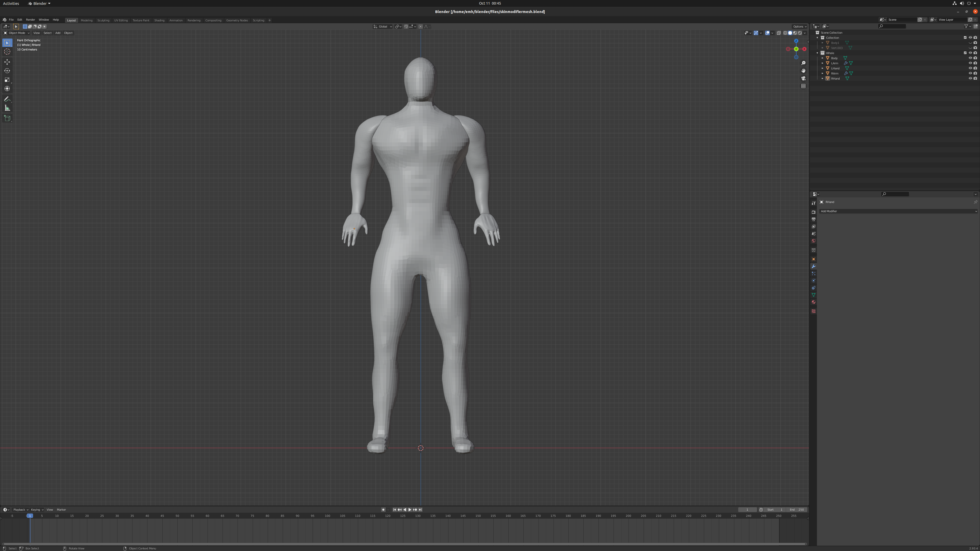Jump to the timeline end frame
The width and height of the screenshot is (980, 551).
click(x=420, y=510)
